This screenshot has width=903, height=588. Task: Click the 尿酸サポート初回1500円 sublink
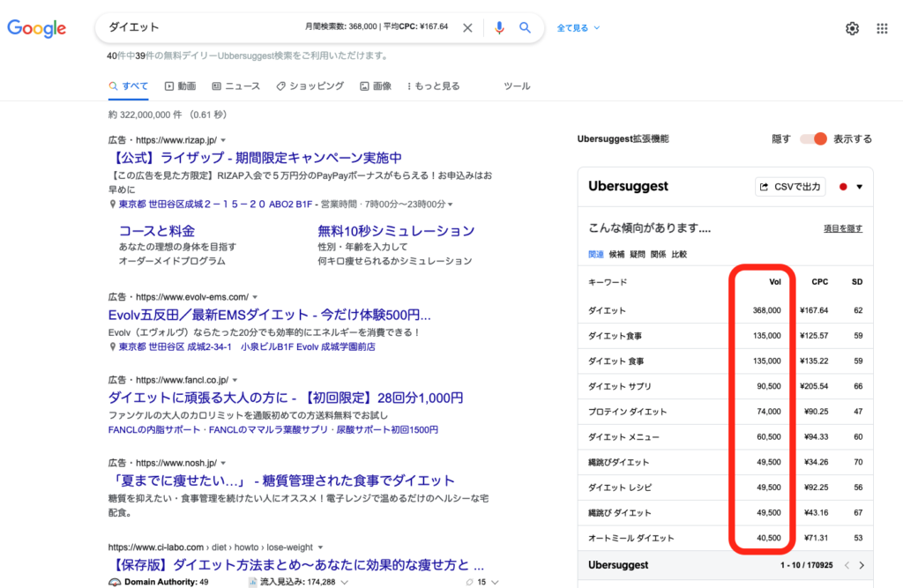[x=387, y=430]
